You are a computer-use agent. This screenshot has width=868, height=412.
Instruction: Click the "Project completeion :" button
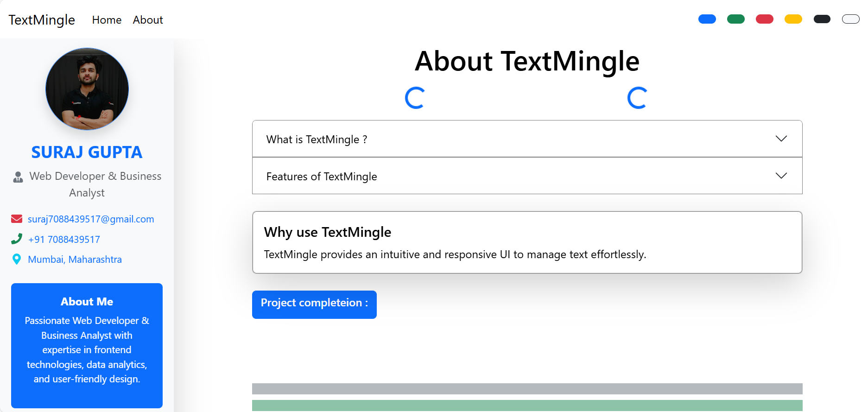pyautogui.click(x=314, y=304)
